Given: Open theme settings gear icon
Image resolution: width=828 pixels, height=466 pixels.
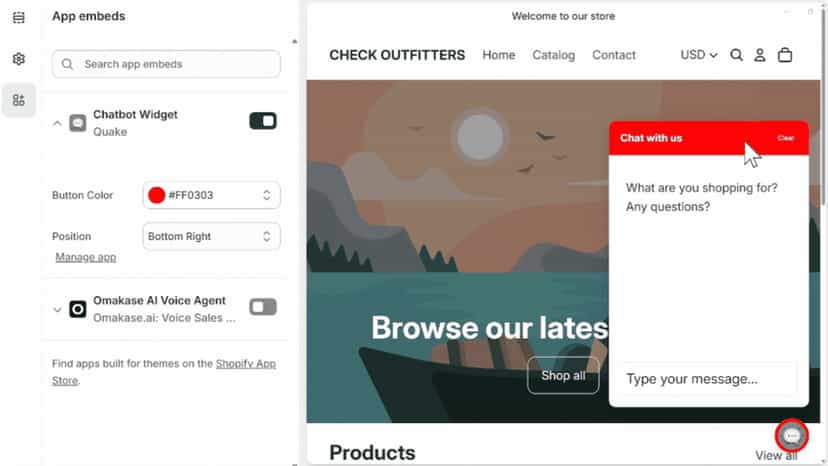Looking at the screenshot, I should point(18,59).
